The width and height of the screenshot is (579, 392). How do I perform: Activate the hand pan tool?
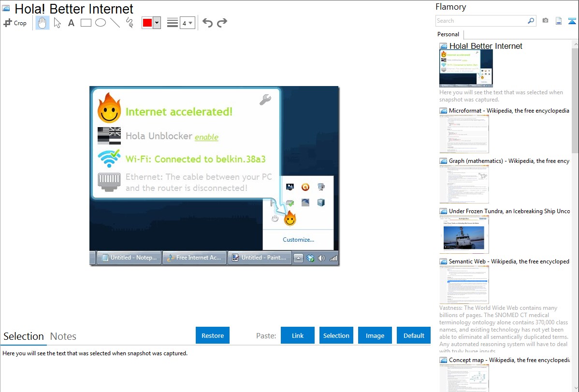[42, 23]
